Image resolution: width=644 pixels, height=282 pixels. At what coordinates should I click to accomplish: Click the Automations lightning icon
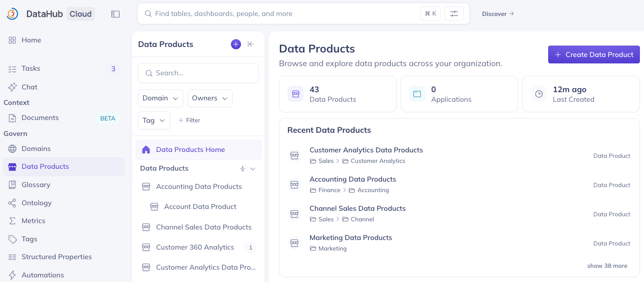point(12,275)
